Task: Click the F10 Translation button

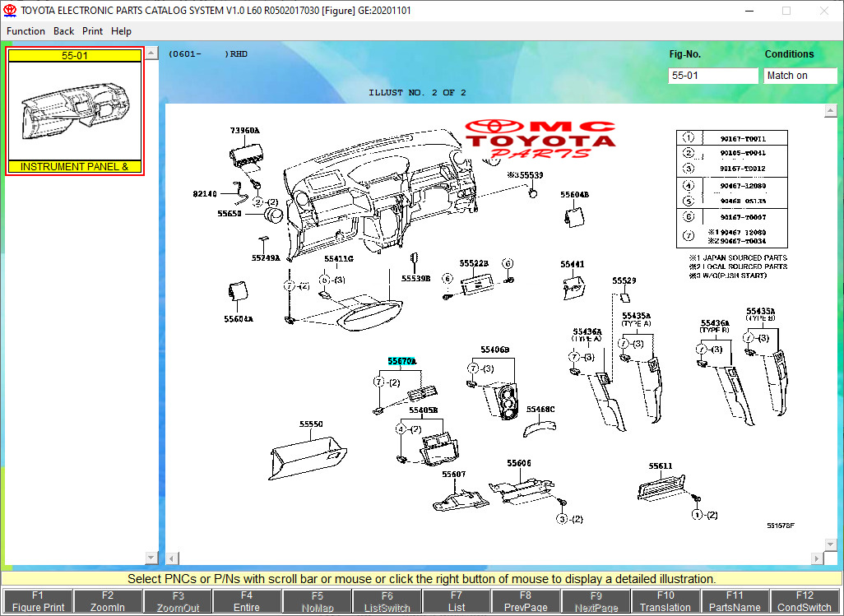Action: (665, 601)
